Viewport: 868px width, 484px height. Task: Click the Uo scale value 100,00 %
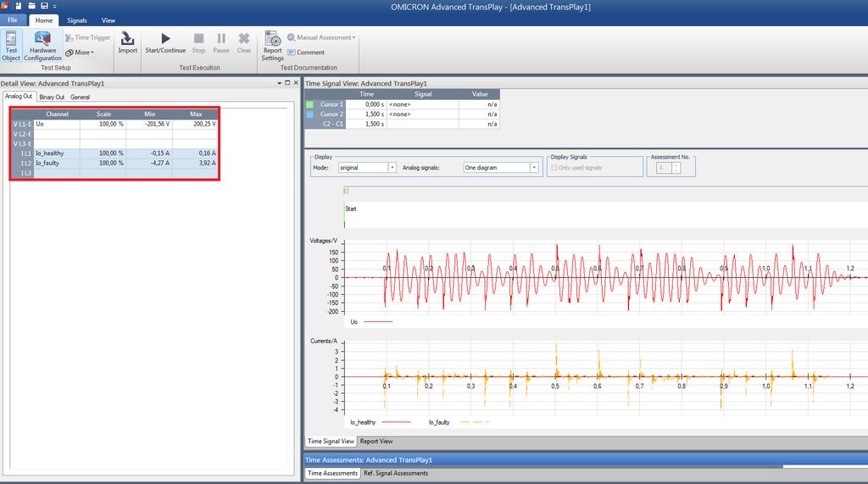(103, 124)
